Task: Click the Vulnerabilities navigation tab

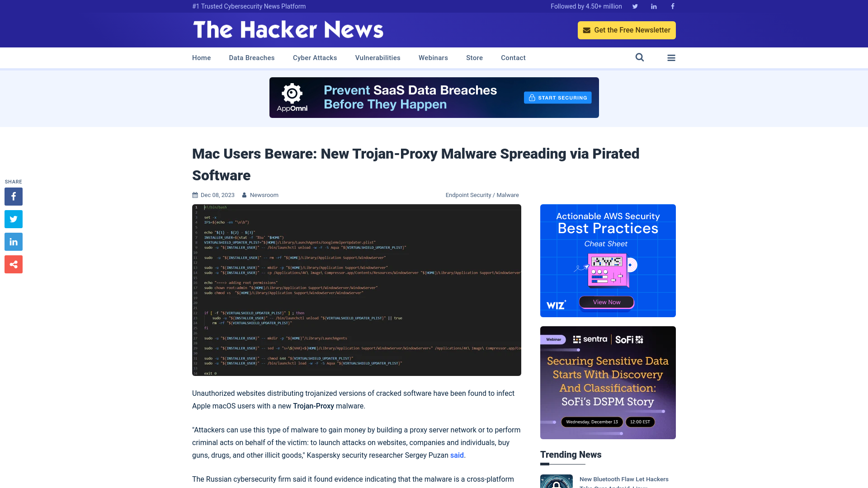Action: coord(377,58)
